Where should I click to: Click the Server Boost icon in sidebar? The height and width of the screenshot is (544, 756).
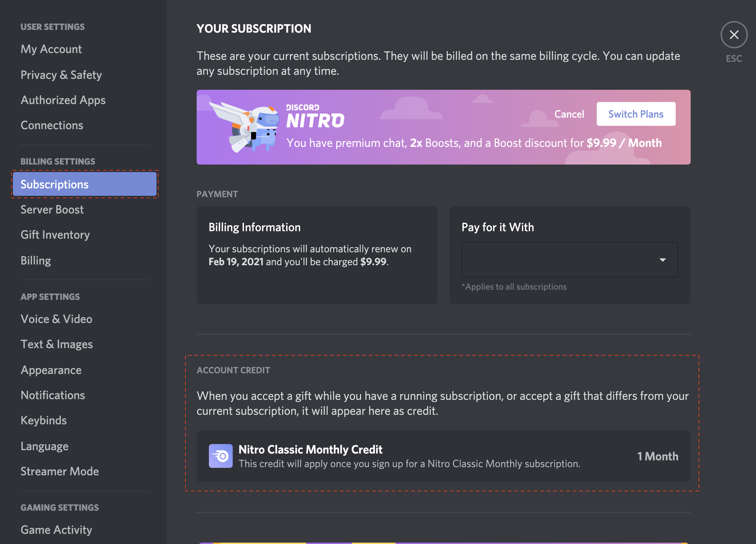click(x=52, y=209)
